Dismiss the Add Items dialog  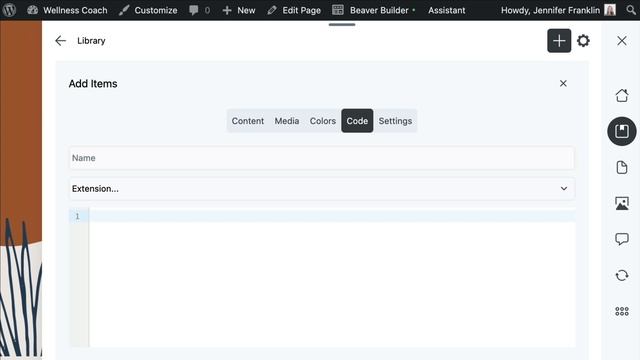pos(563,83)
